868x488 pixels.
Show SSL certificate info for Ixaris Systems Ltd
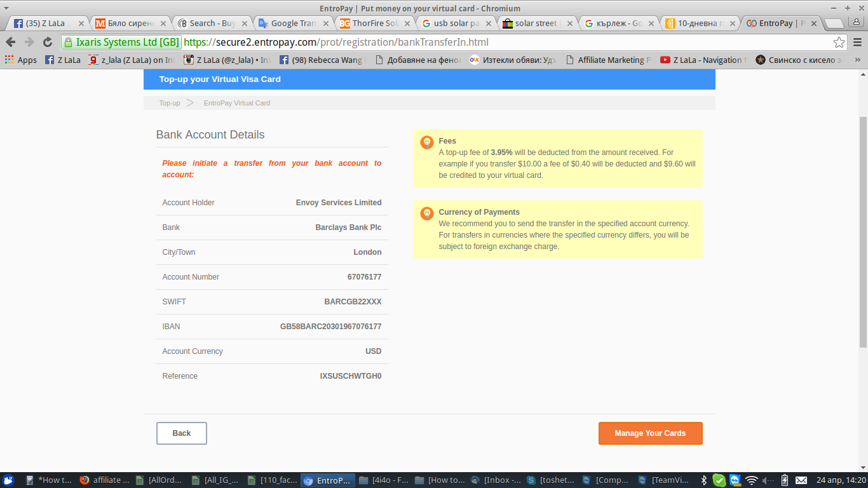121,43
